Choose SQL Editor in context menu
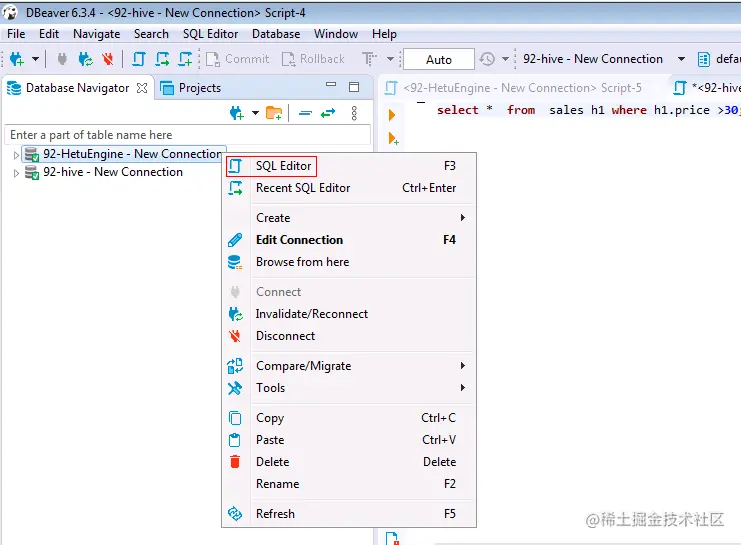The width and height of the screenshot is (741, 545). pyautogui.click(x=349, y=166)
